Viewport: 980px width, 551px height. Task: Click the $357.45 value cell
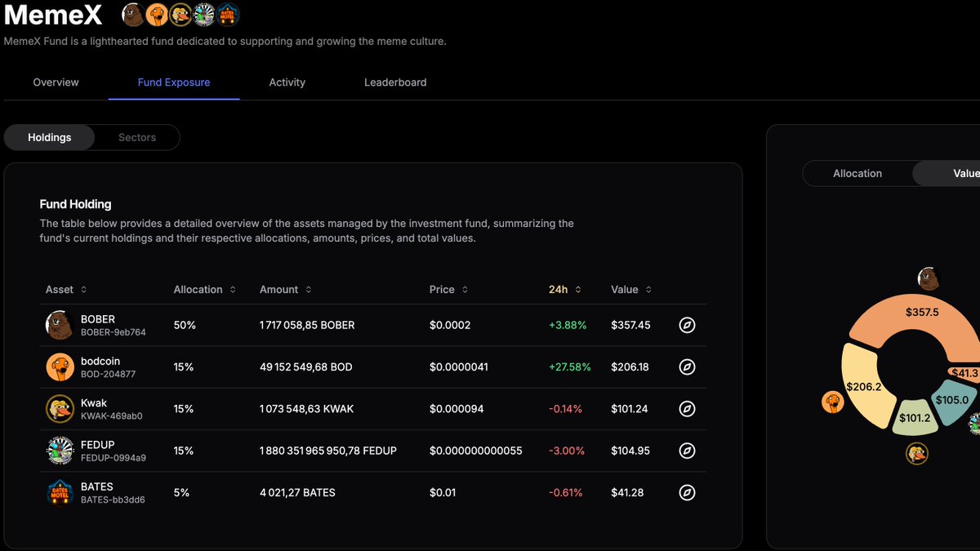630,325
